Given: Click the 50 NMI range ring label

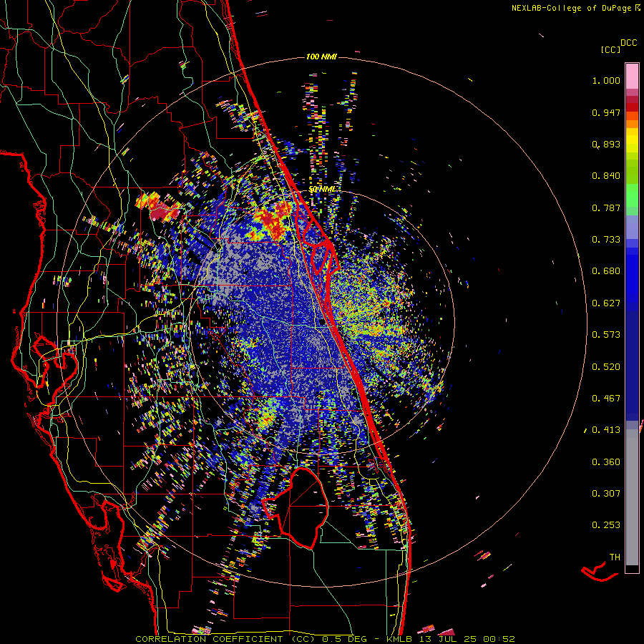Looking at the screenshot, I should pos(322,190).
